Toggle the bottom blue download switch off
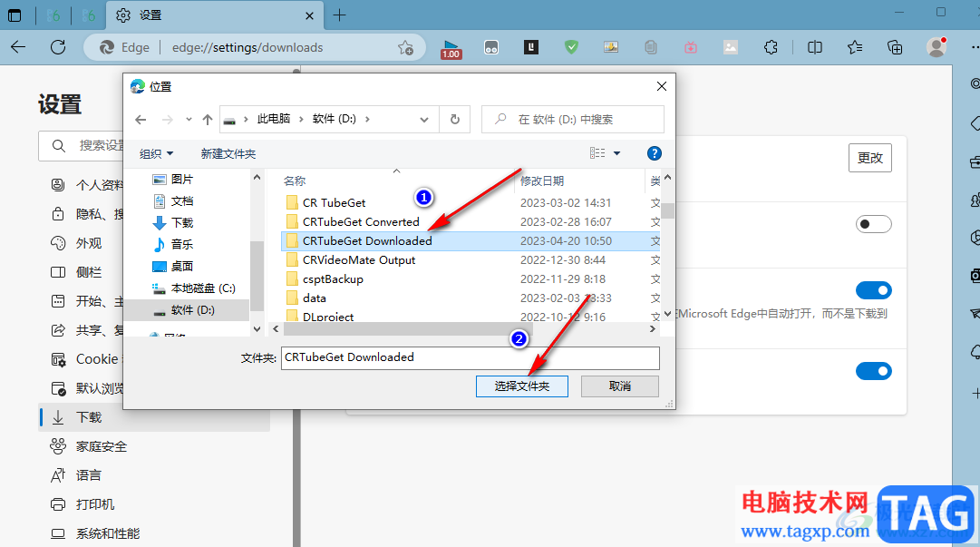Image resolution: width=980 pixels, height=547 pixels. point(873,371)
